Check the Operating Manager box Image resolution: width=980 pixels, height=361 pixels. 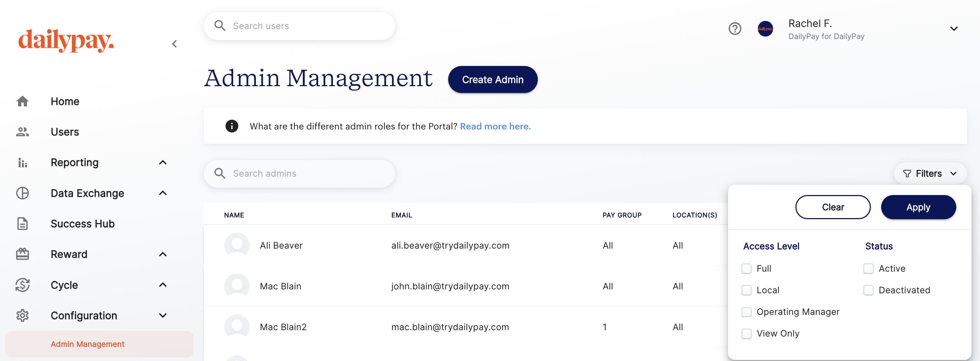coord(747,312)
